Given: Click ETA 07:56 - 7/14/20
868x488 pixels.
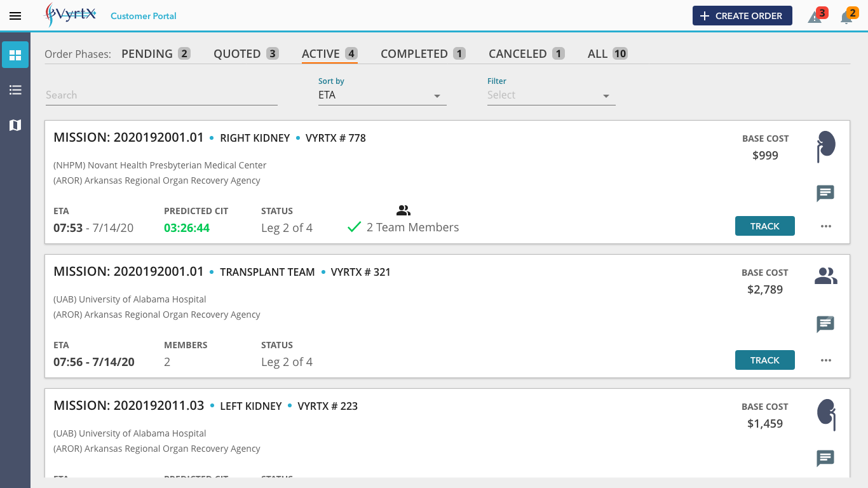Looking at the screenshot, I should pyautogui.click(x=94, y=362).
